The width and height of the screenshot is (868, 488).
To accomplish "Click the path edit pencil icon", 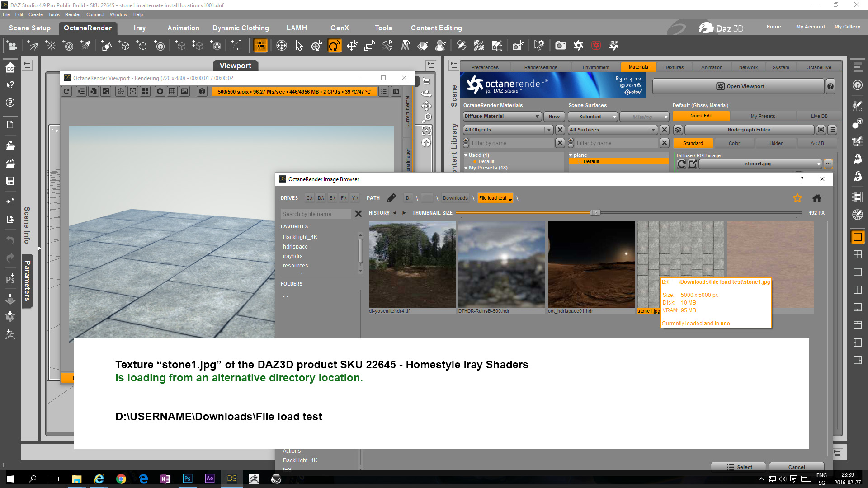I will click(392, 198).
